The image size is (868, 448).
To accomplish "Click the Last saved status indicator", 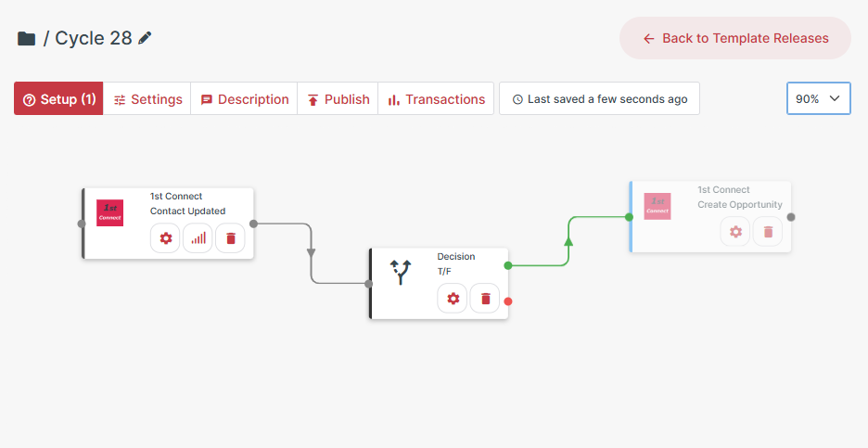I will [x=599, y=99].
